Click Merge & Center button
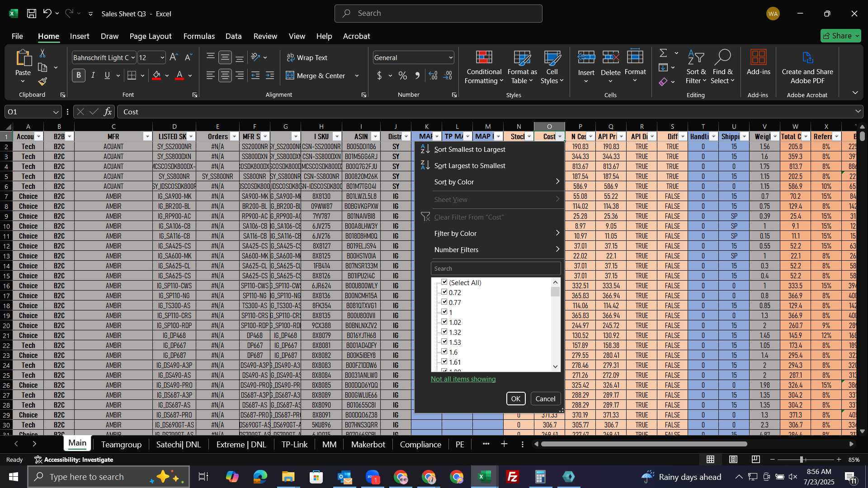Viewport: 868px width, 488px height. point(316,75)
